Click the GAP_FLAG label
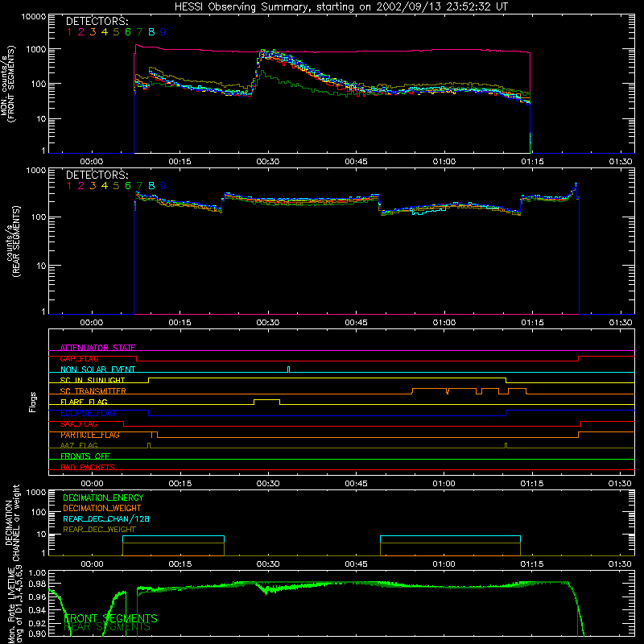 [x=79, y=358]
